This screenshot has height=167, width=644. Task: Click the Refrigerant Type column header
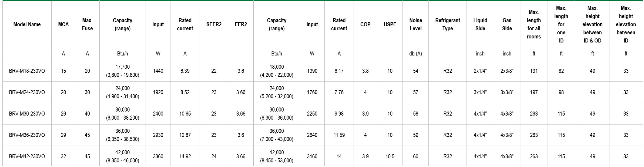click(x=448, y=24)
